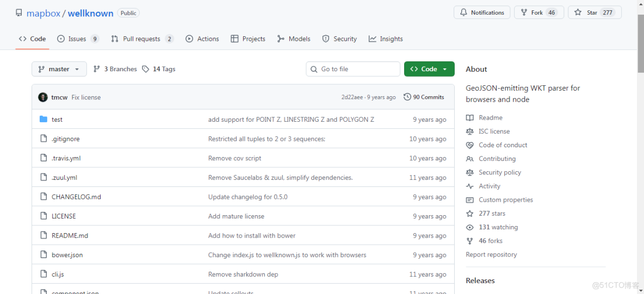This screenshot has height=294, width=644.
Task: Click the tag icon beside 14 Tags
Action: (145, 69)
